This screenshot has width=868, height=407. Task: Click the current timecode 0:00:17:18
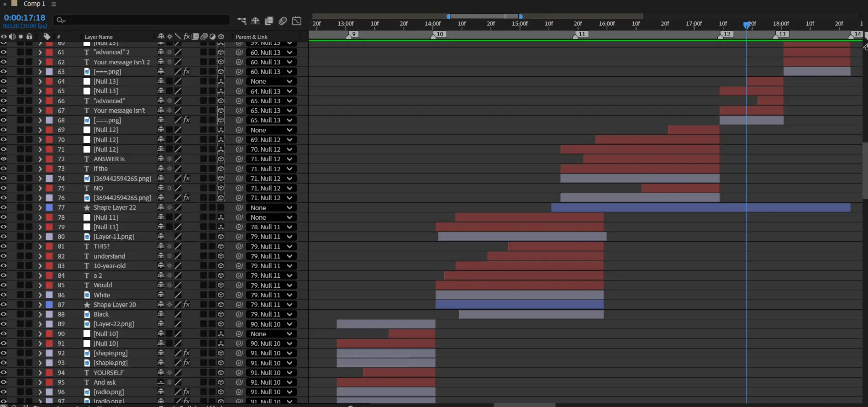coord(25,18)
